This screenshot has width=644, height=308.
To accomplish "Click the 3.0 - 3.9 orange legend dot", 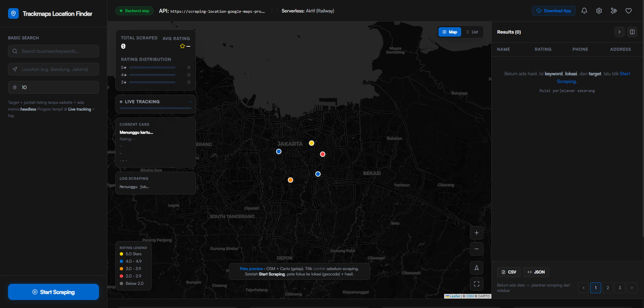I will click(121, 269).
